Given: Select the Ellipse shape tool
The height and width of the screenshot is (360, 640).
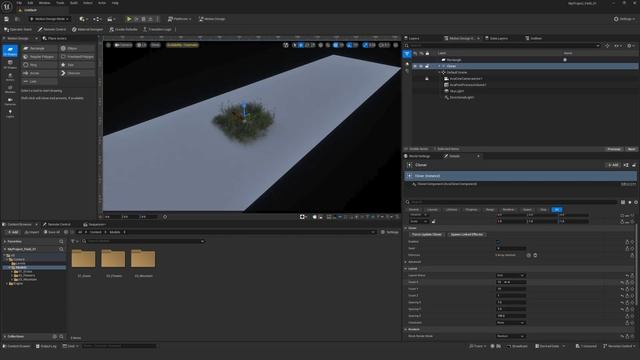Looking at the screenshot, I should (x=77, y=48).
